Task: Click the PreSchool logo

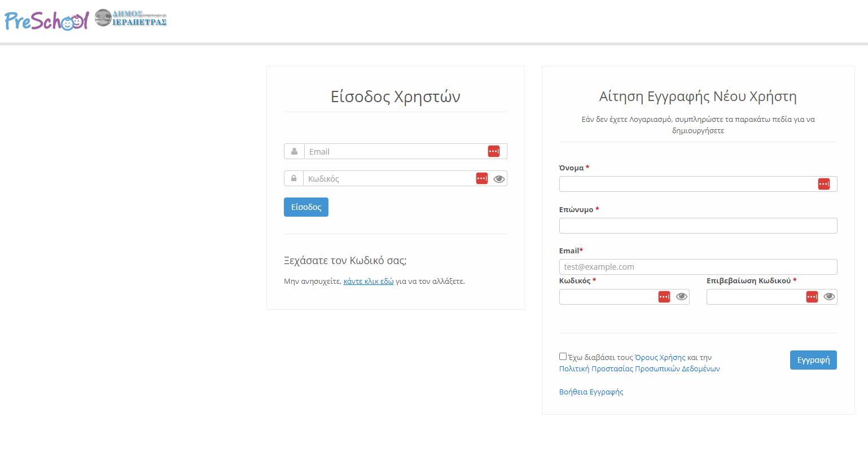Action: pyautogui.click(x=47, y=21)
